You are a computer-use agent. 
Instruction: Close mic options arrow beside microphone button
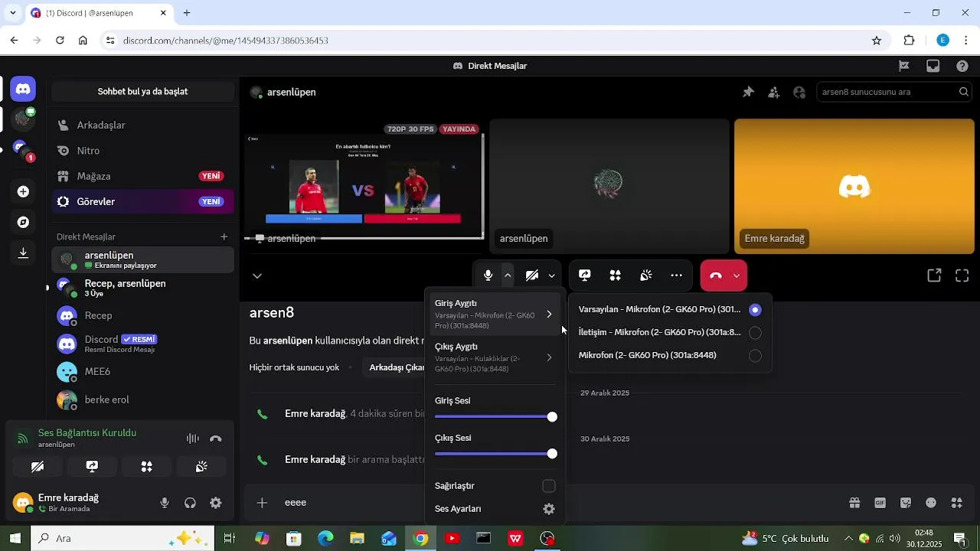(508, 275)
